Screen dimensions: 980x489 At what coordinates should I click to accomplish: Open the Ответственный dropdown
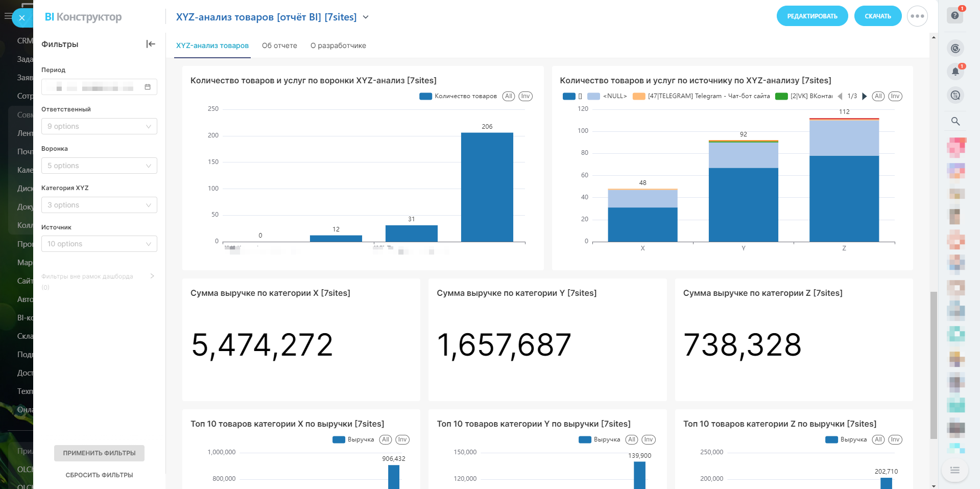pos(99,126)
